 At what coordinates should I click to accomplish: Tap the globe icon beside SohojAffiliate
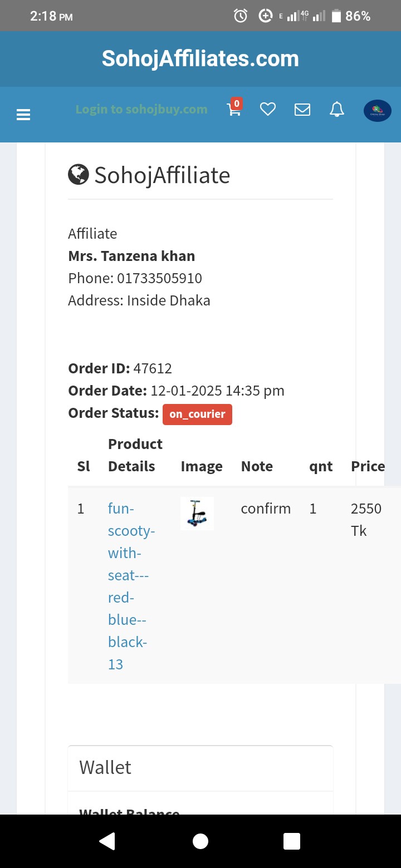[79, 175]
